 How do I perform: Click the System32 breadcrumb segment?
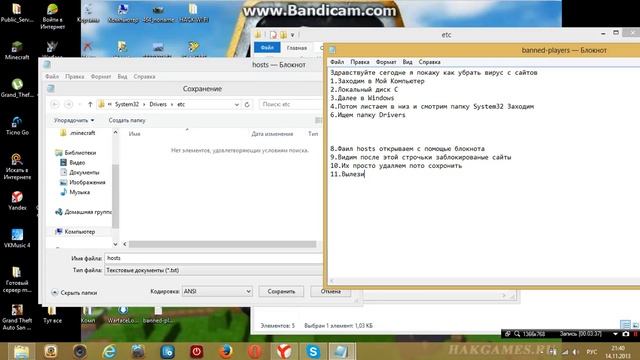tap(127, 104)
